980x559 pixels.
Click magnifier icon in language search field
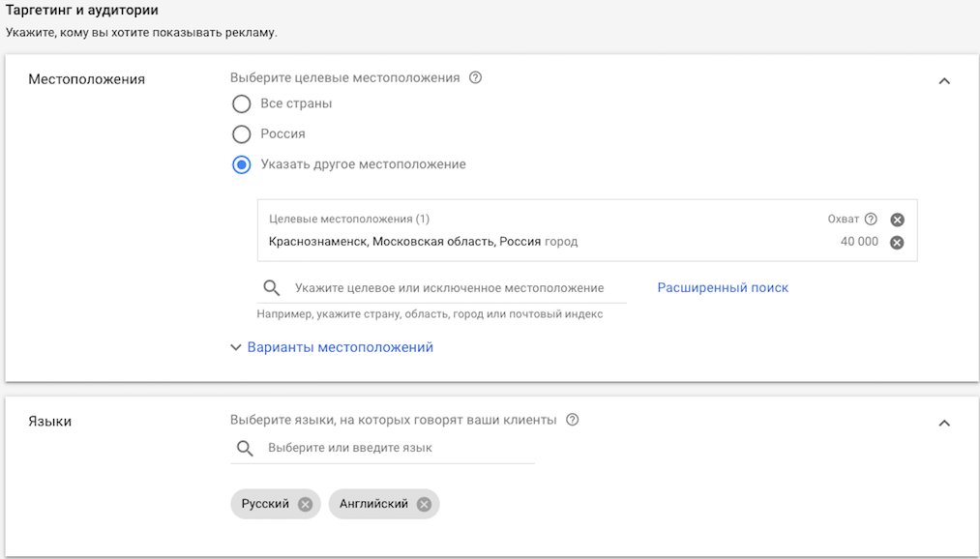tap(245, 449)
